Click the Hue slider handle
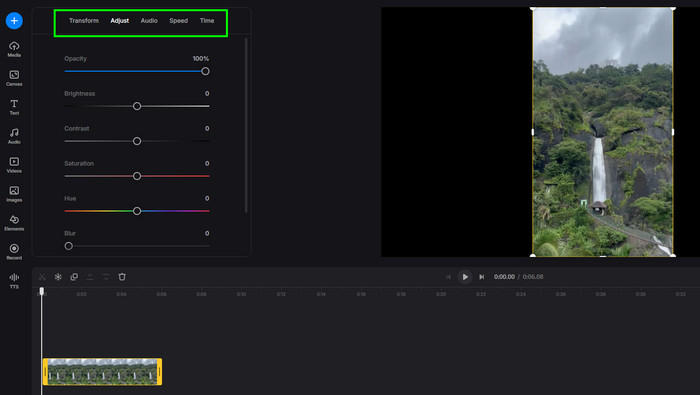 [137, 211]
